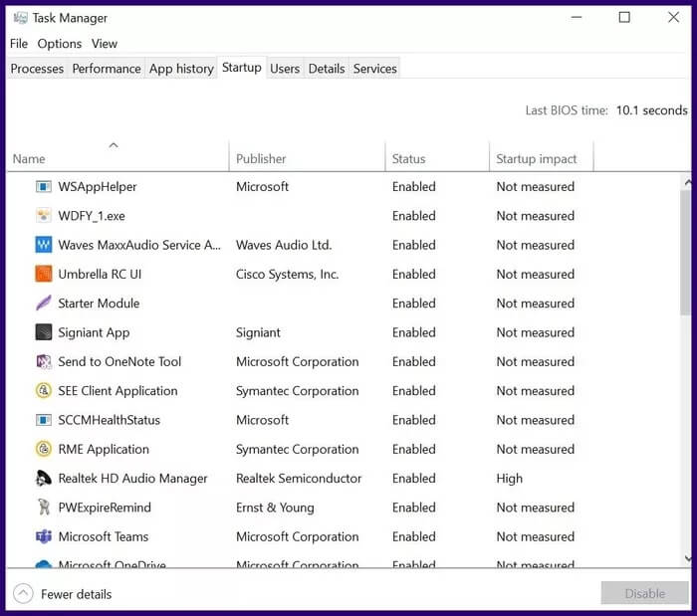Sort by the Status column header
The image size is (697, 616).
(437, 158)
